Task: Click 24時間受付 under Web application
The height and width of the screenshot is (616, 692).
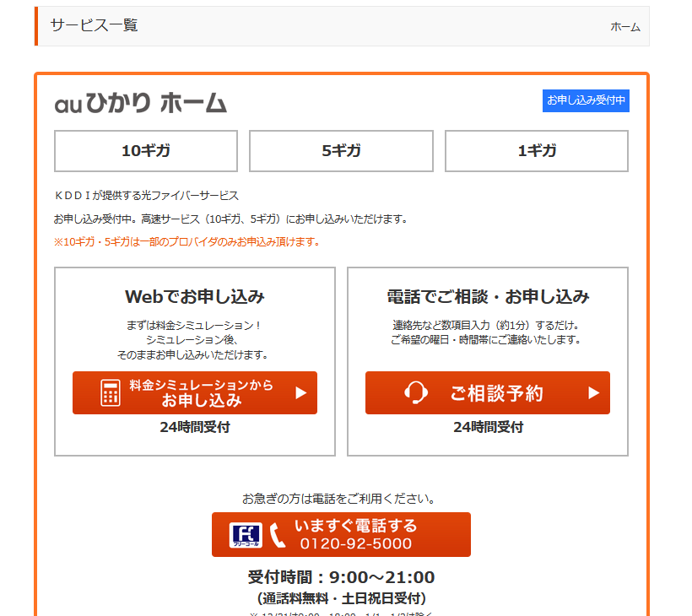Action: click(195, 427)
